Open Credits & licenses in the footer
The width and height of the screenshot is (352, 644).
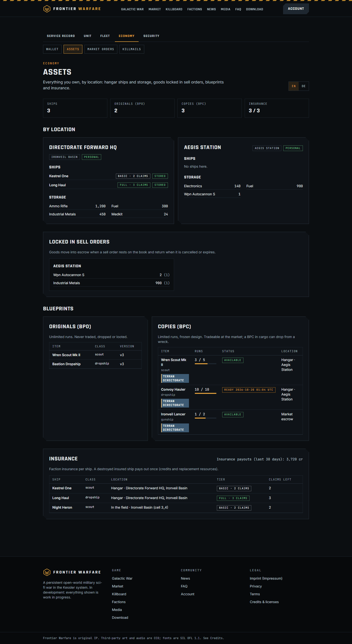[x=264, y=602]
